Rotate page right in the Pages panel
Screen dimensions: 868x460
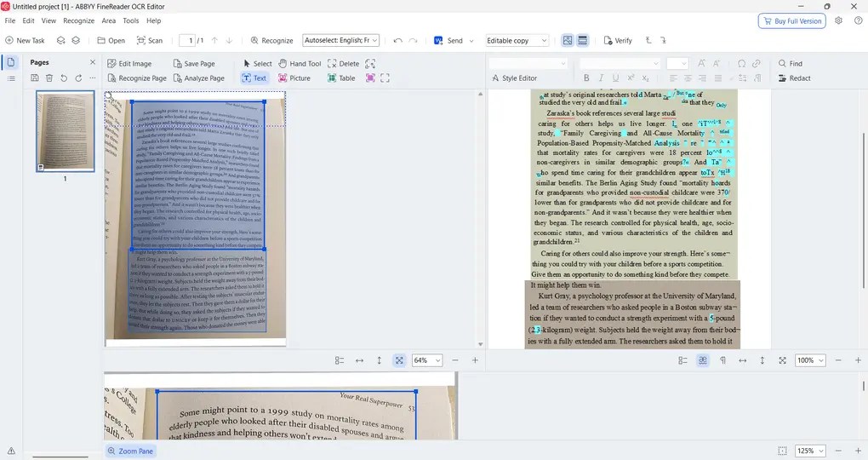[78, 78]
